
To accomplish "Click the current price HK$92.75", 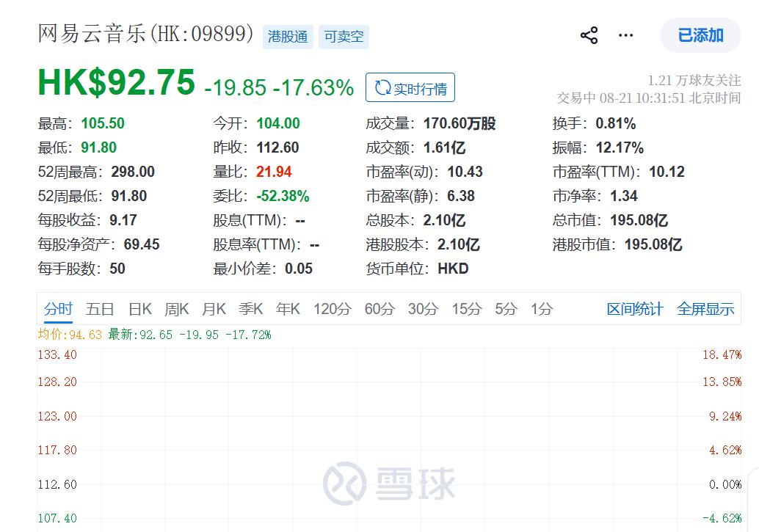I will 117,82.
